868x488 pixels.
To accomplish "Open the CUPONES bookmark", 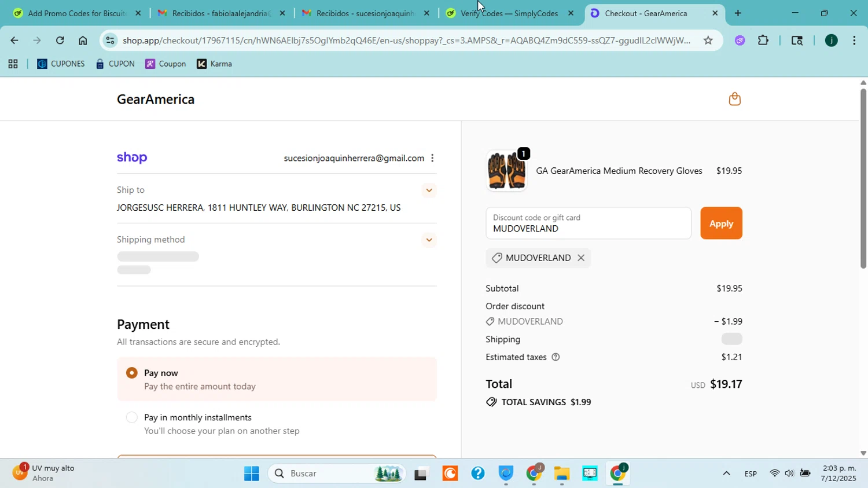I will (61, 64).
